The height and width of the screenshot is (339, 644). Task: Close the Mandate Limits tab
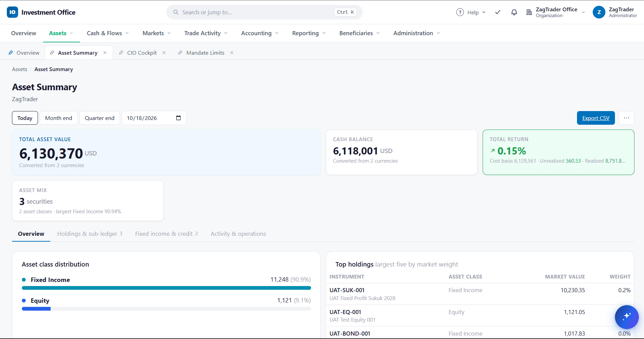(232, 53)
